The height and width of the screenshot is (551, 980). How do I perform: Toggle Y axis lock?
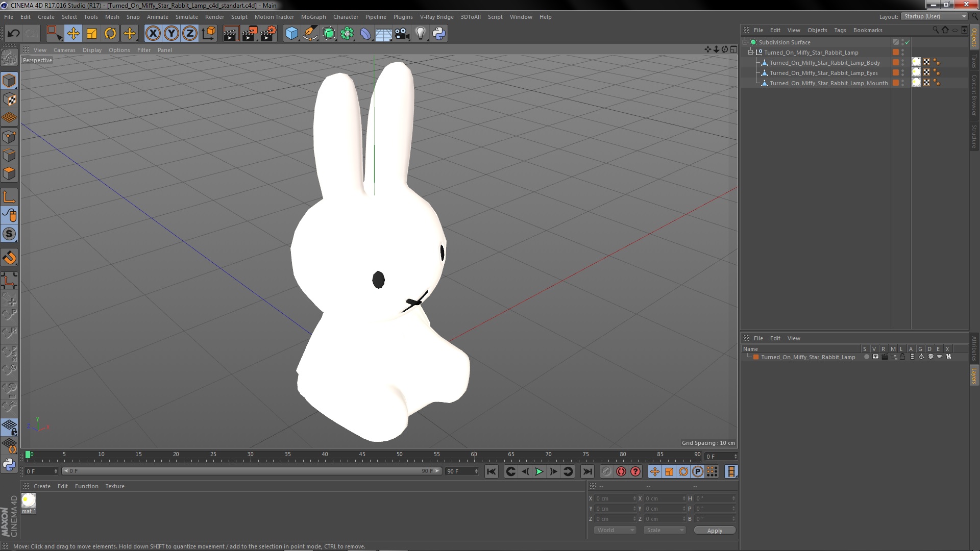(x=171, y=34)
